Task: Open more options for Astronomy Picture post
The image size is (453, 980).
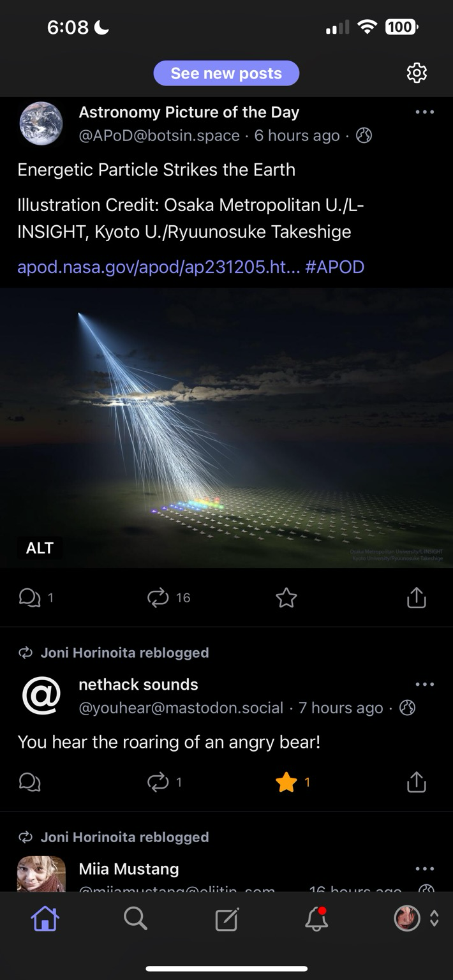Action: [424, 112]
